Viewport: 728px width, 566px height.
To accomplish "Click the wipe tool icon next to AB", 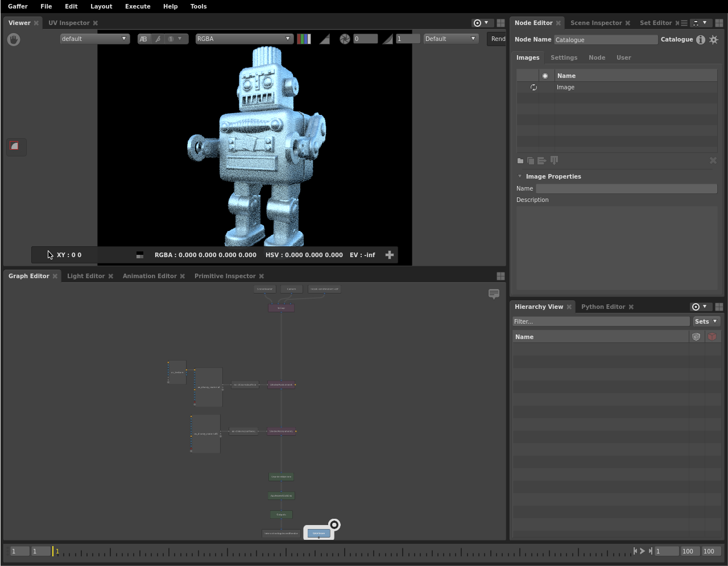I will [158, 39].
